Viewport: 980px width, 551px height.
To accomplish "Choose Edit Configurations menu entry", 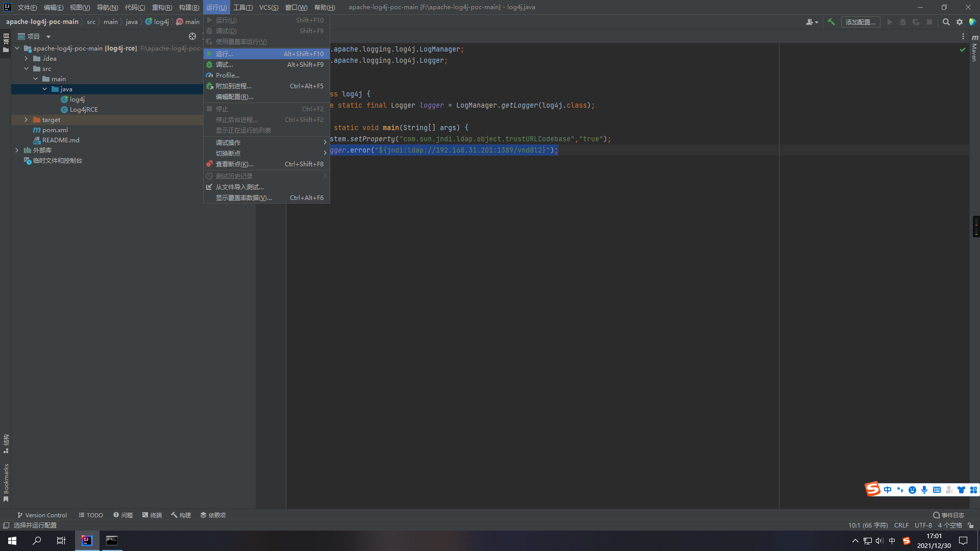I will (x=234, y=96).
